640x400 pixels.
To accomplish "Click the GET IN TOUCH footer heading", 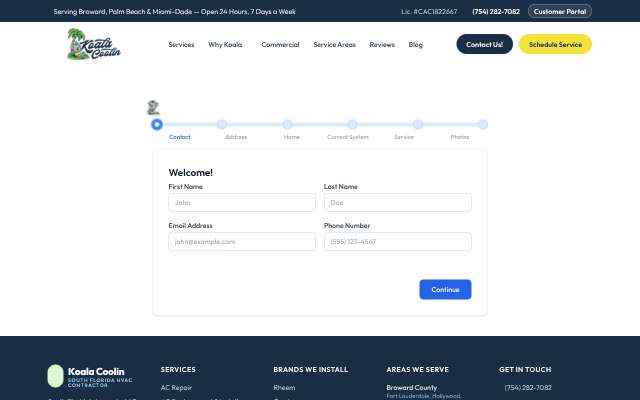I will 525,369.
